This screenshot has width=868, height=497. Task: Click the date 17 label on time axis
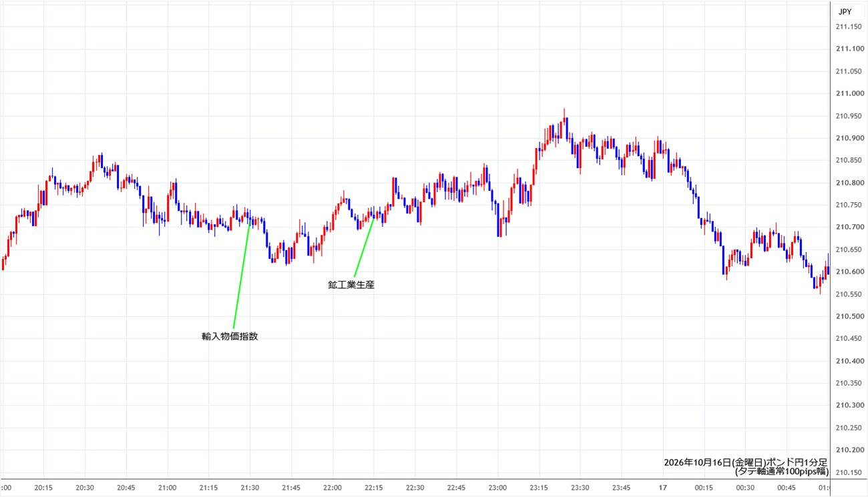pos(663,488)
